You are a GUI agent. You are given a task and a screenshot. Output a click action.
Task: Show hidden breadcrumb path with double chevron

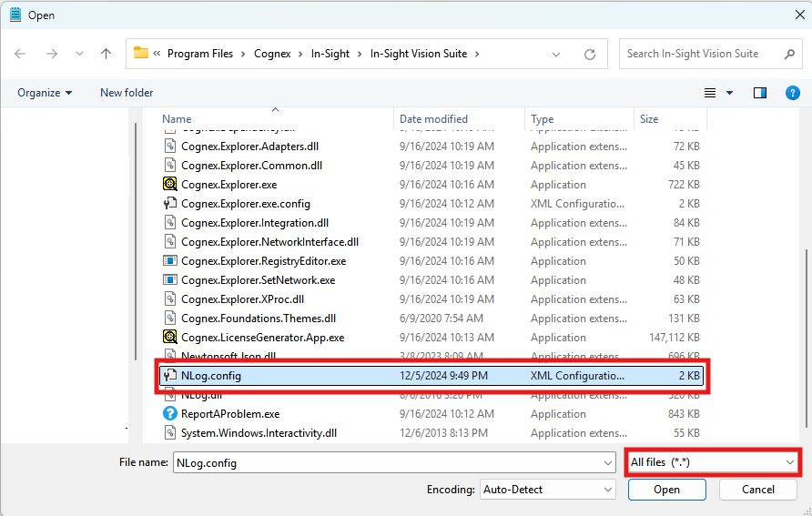tap(157, 54)
